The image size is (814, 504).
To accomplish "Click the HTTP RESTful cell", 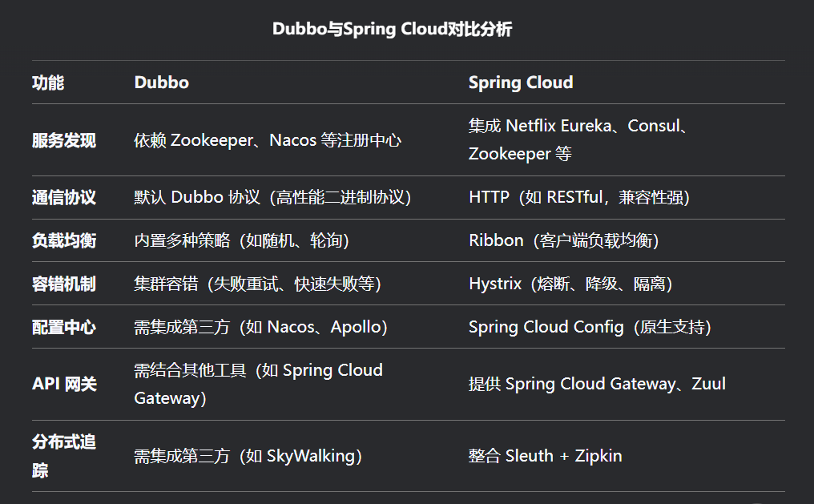I will 579,197.
